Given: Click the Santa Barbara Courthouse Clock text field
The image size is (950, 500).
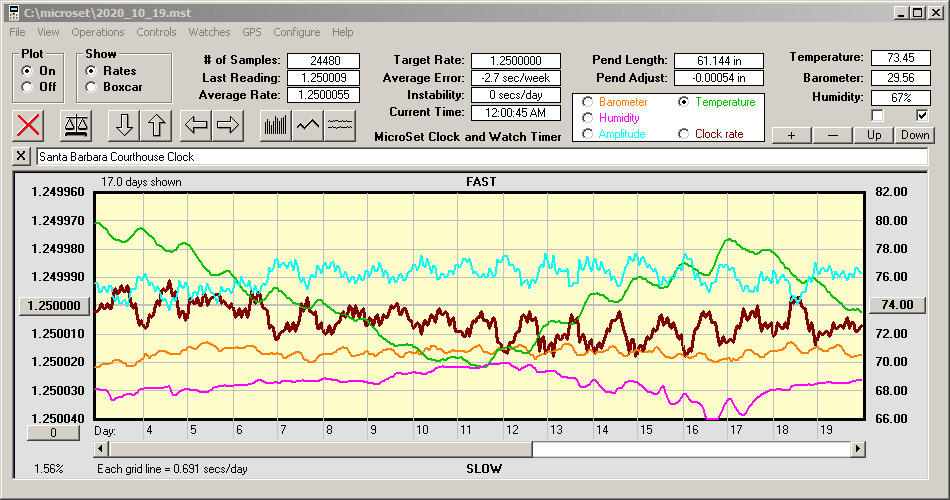Looking at the screenshot, I should pos(480,157).
